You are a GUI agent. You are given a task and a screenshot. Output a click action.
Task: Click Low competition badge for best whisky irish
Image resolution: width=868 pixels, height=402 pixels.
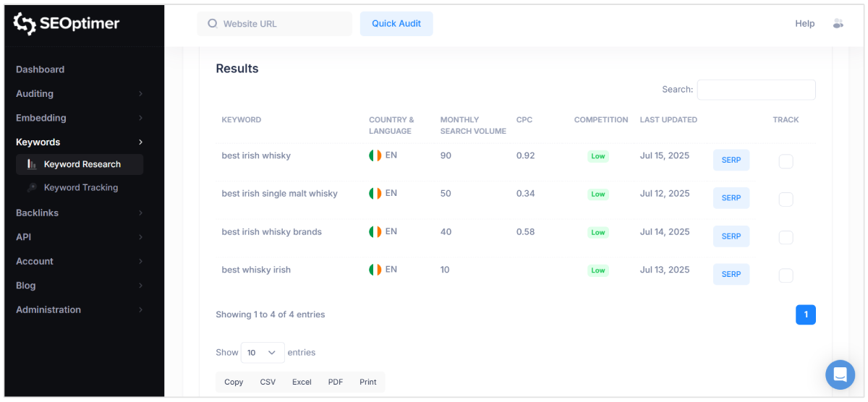click(x=597, y=270)
